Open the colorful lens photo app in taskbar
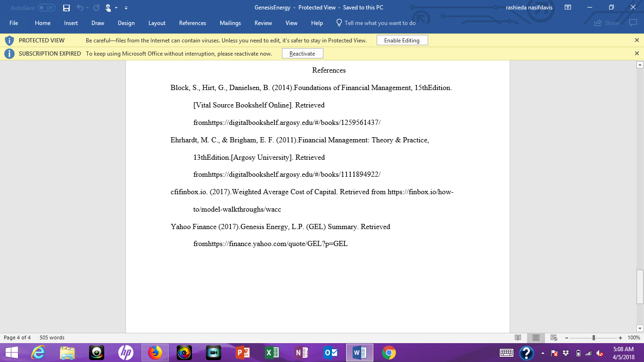Image resolution: width=644 pixels, height=362 pixels. 184,353
